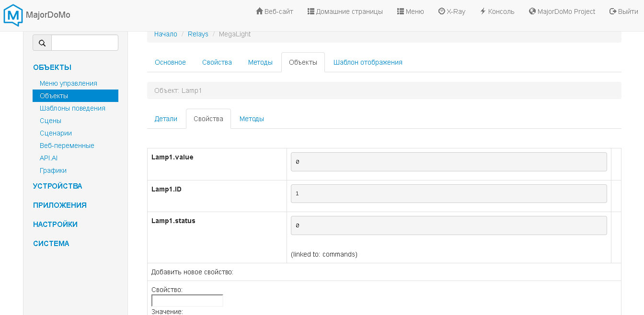Expand the НАСТРОЙКИ sidebar section
644x315 pixels.
click(x=55, y=225)
